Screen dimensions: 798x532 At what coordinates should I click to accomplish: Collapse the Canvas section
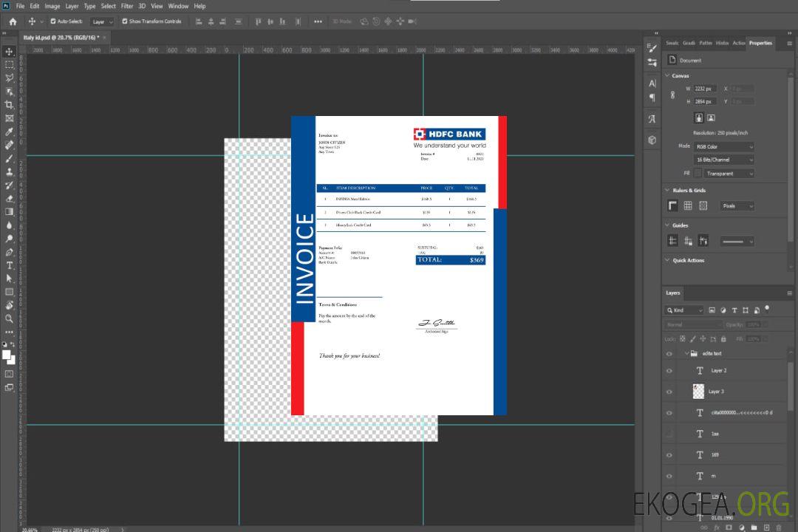(668, 75)
